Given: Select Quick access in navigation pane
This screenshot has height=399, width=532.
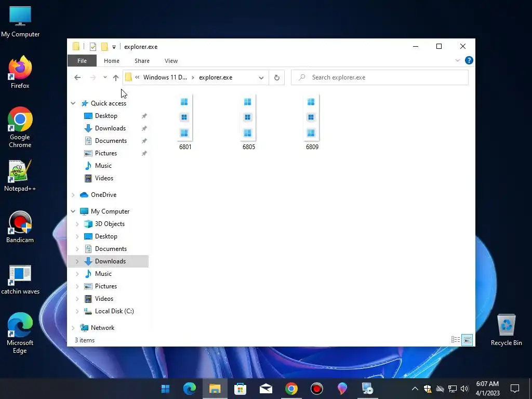Looking at the screenshot, I should [108, 103].
